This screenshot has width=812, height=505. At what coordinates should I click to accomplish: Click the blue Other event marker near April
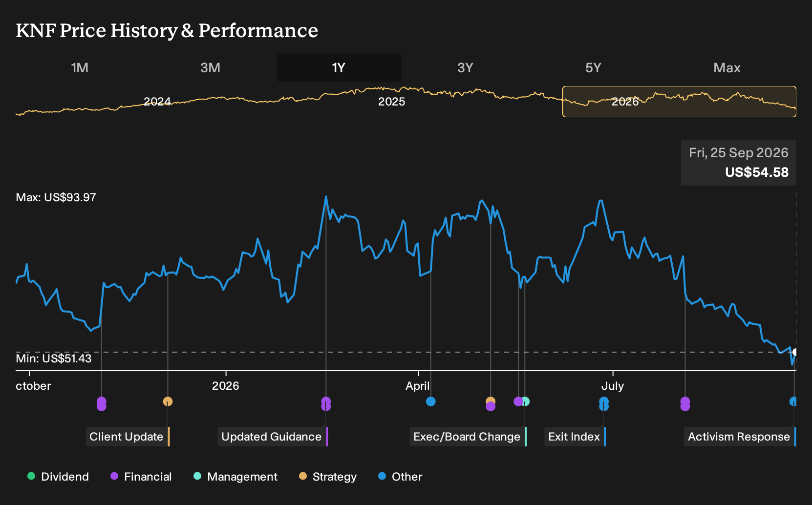click(430, 401)
